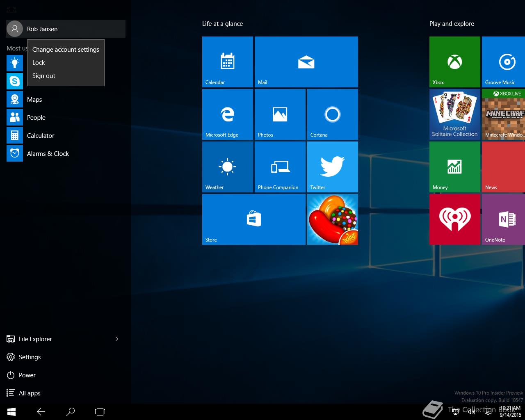This screenshot has height=420, width=525.
Task: Open File Explorer from the Start menu
Action: click(x=57, y=339)
